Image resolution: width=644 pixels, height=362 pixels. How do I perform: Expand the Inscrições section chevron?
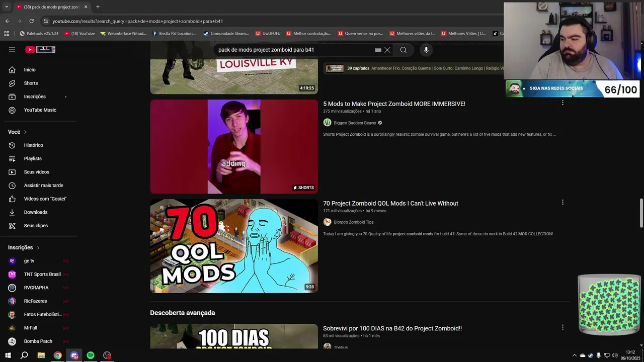pos(38,247)
